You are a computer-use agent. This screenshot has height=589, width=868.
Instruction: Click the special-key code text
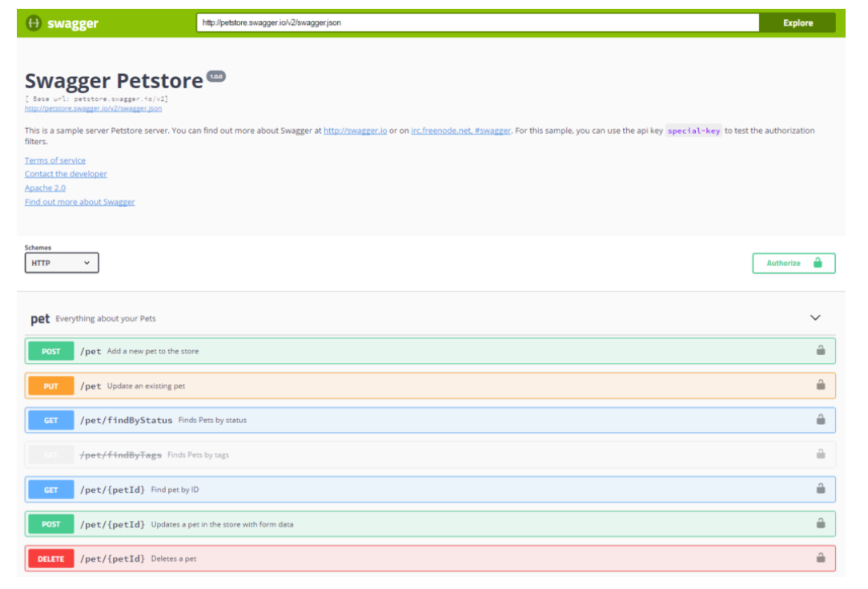click(693, 131)
